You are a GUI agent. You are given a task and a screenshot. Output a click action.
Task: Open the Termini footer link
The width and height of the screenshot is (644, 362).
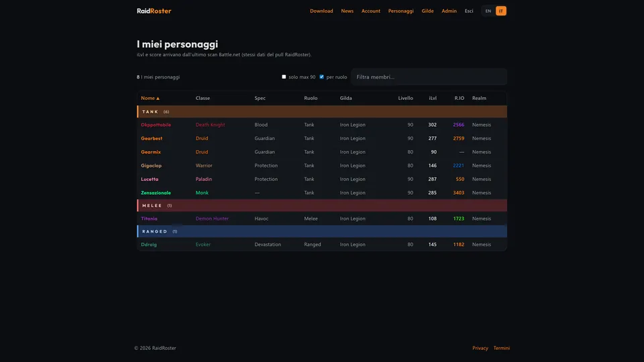point(502,348)
